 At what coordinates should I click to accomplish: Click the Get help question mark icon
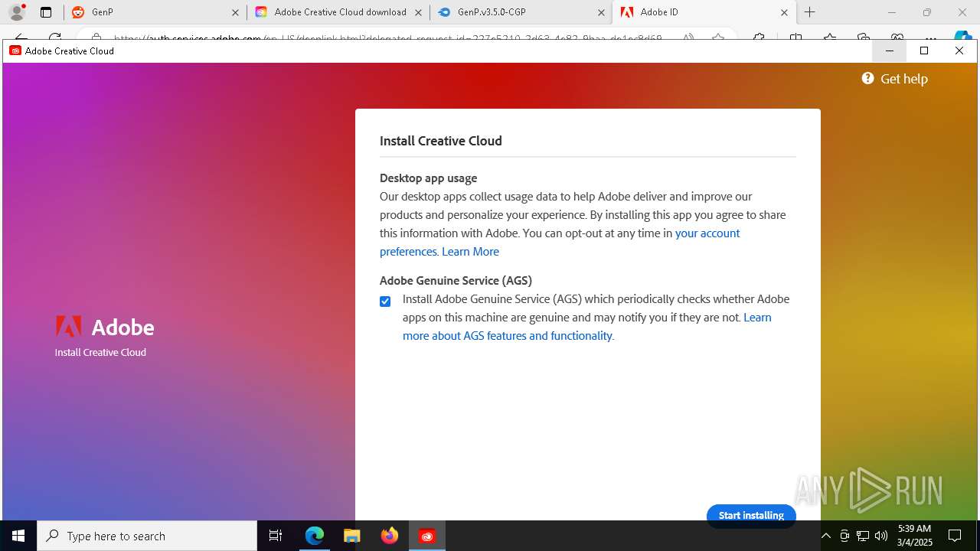[x=867, y=78]
